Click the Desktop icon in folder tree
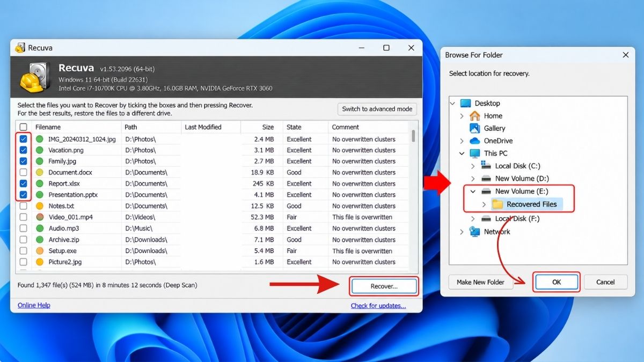644x362 pixels. (x=465, y=103)
